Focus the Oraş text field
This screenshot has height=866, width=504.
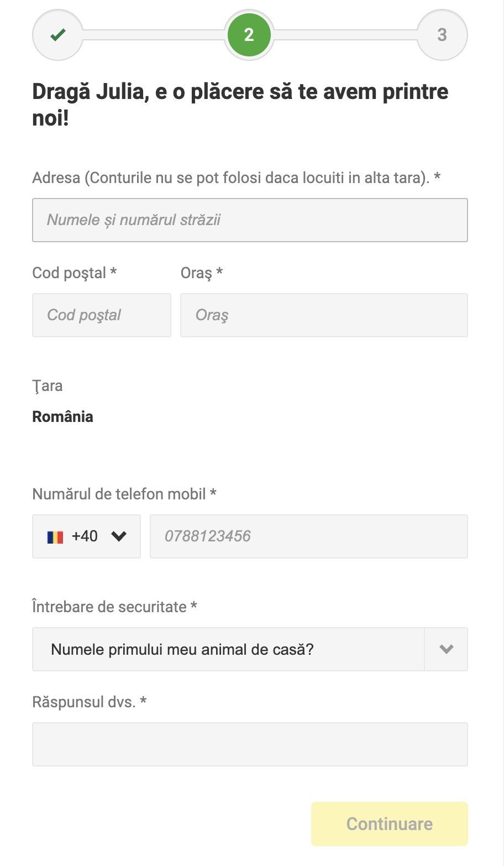324,315
